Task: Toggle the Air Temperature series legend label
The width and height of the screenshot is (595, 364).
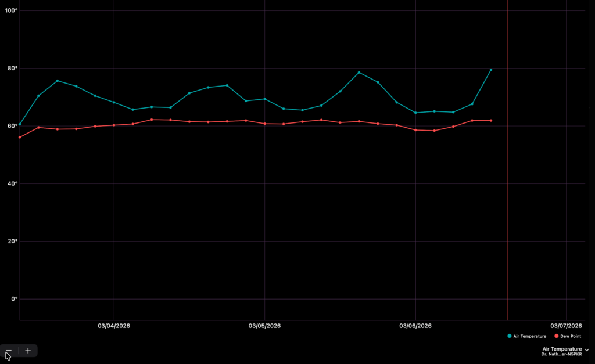Action: click(x=529, y=336)
